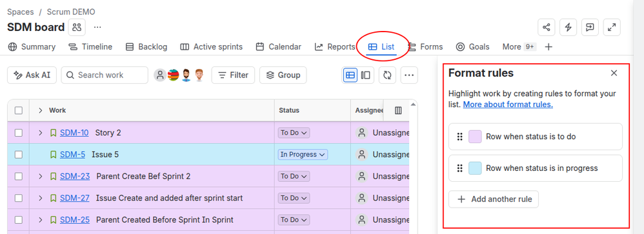Check the box for the SDM-25 row
Screen dimensions: 644x234
19,220
